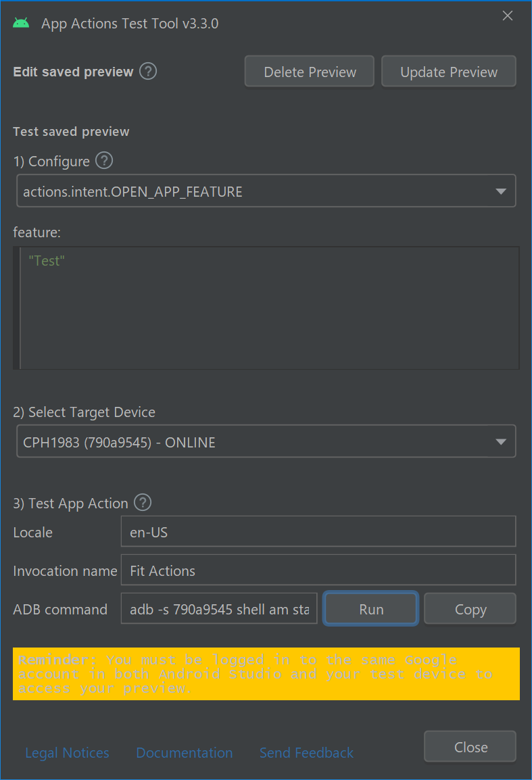This screenshot has height=780, width=532.
Task: Click inside the feature text editor
Action: 266,308
